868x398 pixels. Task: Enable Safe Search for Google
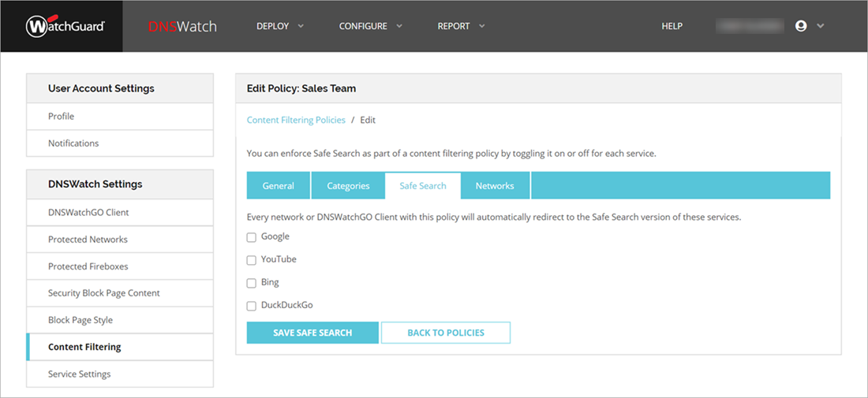pos(252,237)
